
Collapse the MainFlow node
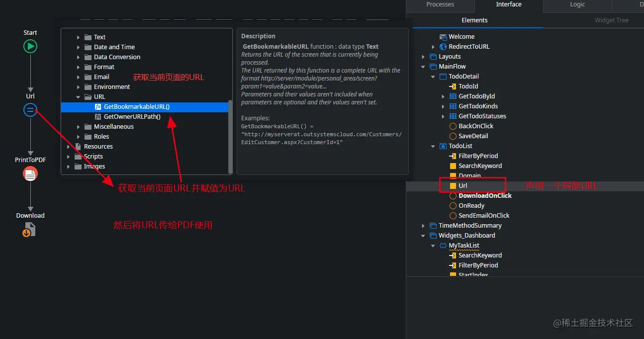423,67
